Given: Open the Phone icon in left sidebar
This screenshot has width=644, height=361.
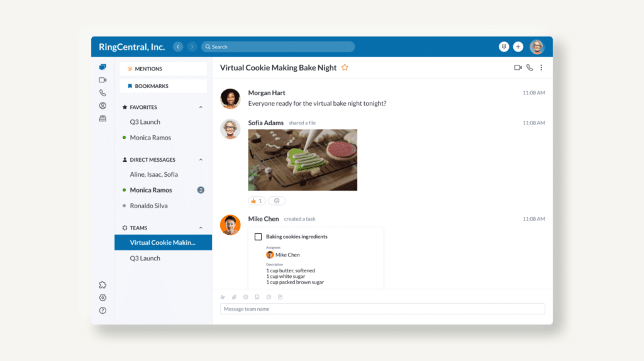Looking at the screenshot, I should pos(103,93).
